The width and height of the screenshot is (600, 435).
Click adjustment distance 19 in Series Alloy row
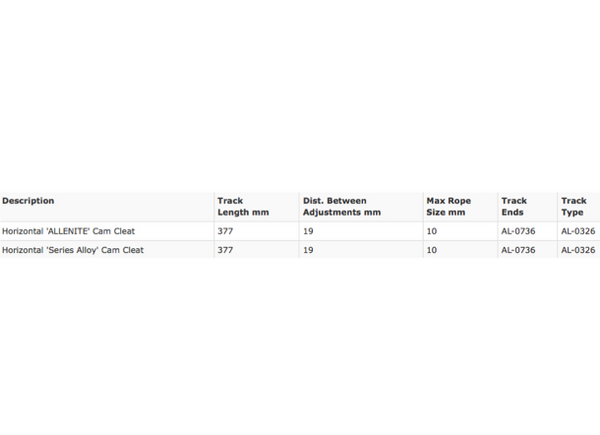[308, 250]
